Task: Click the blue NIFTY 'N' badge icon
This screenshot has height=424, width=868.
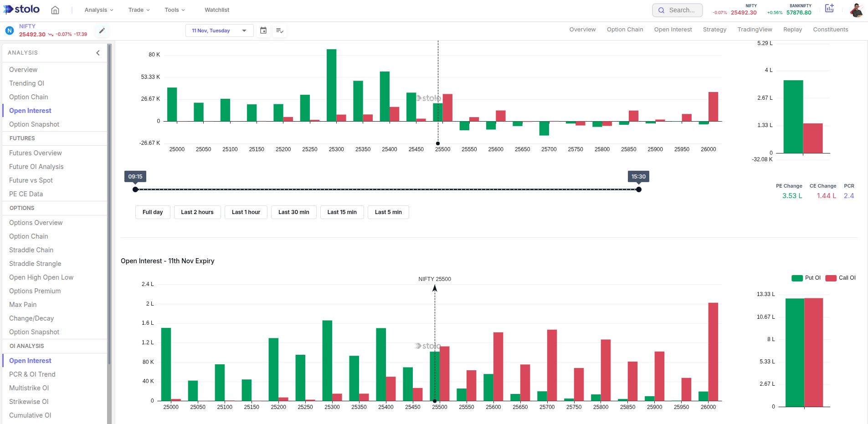Action: (10, 31)
